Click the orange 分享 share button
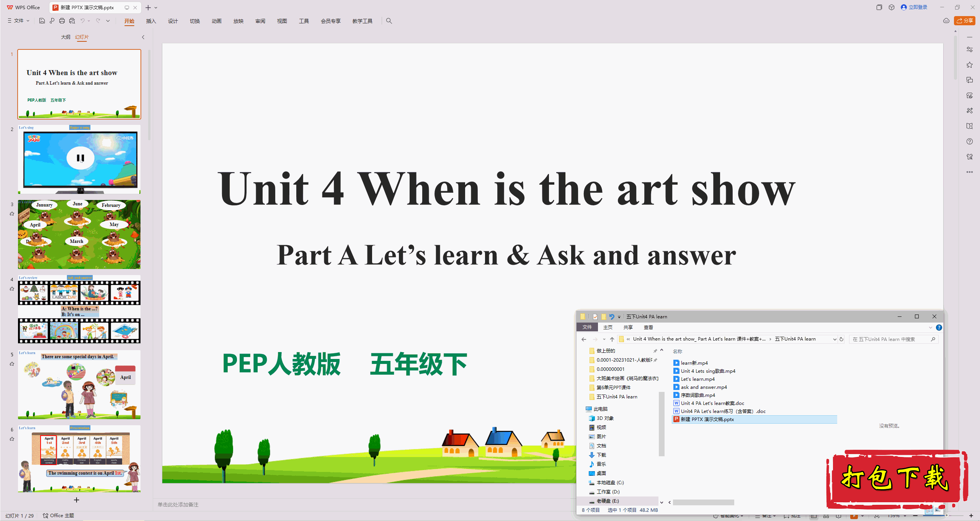 pyautogui.click(x=965, y=21)
